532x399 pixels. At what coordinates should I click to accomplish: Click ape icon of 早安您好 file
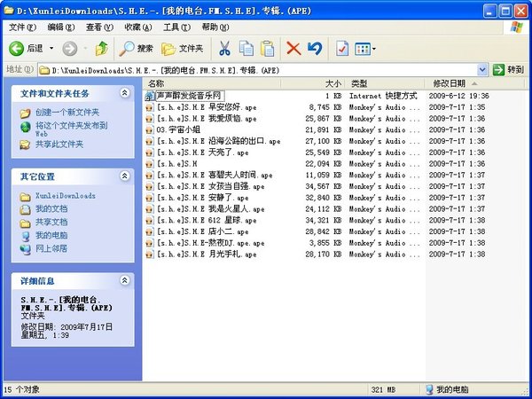click(150, 107)
